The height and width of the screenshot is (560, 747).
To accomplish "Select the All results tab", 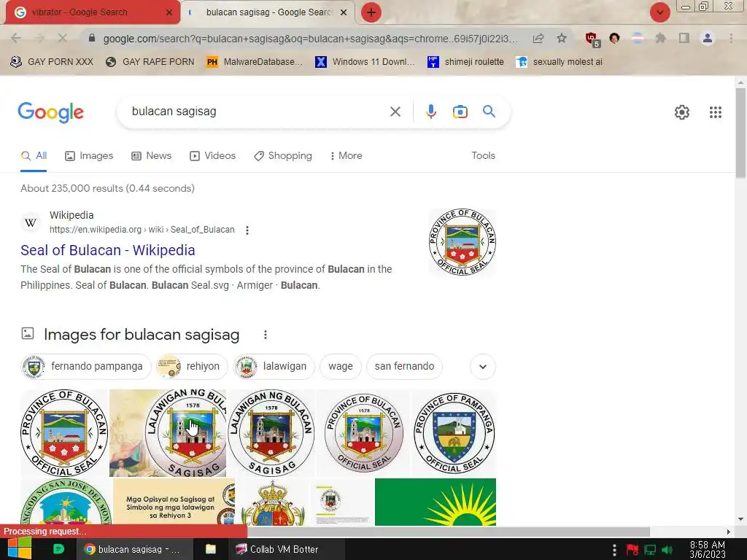I will tap(34, 156).
